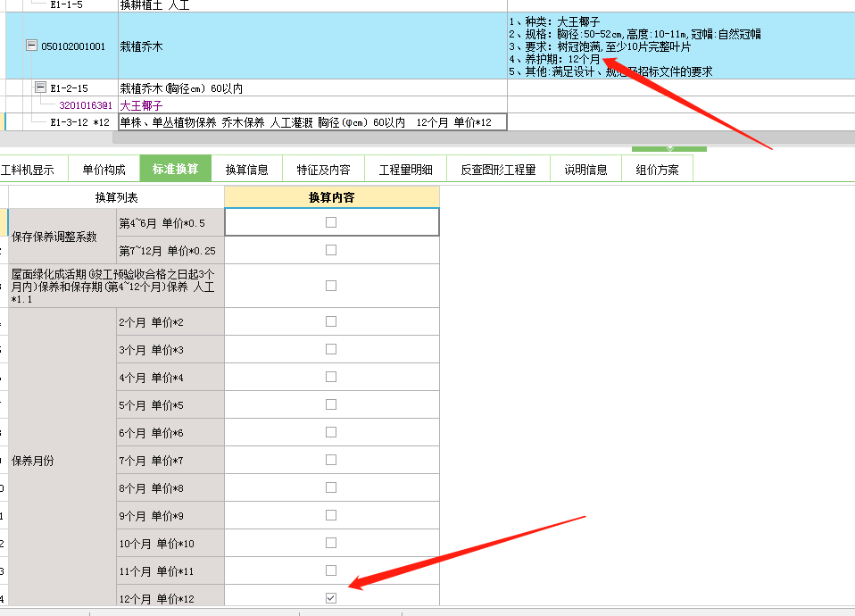
Task: Enable the 10个月 单价*10 checkbox
Action: (331, 544)
